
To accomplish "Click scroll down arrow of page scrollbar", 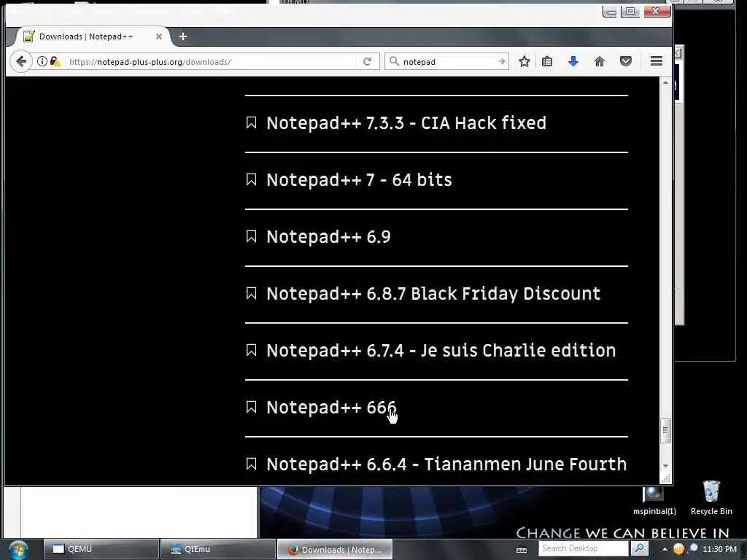I will click(x=665, y=466).
